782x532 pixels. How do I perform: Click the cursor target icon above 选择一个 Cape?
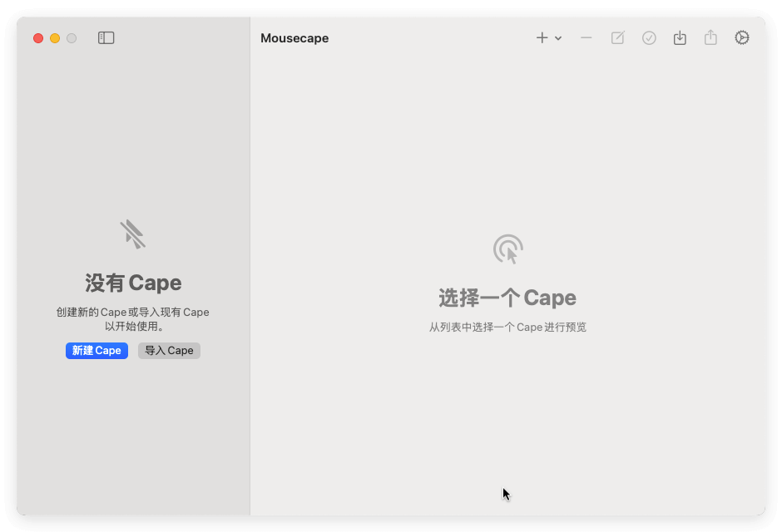point(507,249)
